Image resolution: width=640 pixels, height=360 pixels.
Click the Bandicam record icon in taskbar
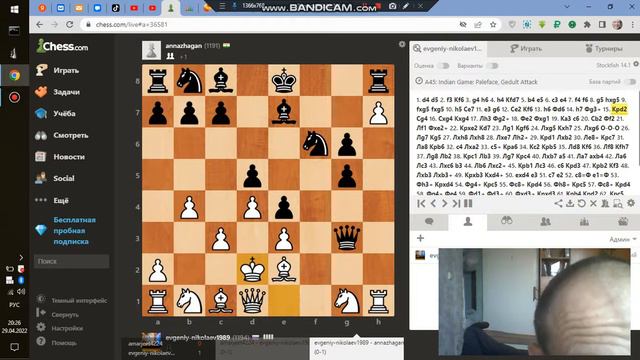(x=14, y=97)
